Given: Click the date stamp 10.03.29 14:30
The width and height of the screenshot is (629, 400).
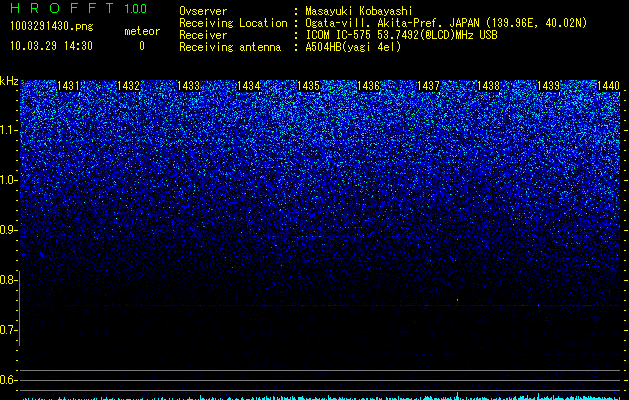Looking at the screenshot, I should (x=51, y=46).
